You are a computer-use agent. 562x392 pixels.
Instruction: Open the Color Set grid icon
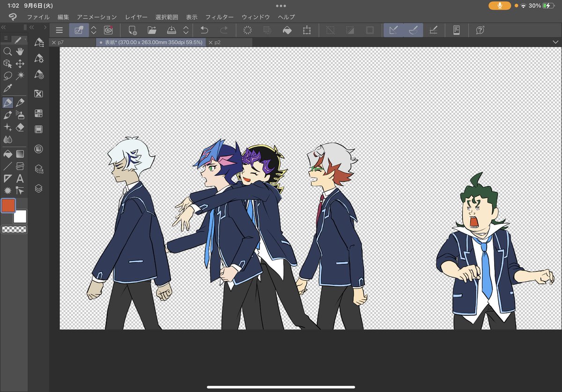coord(39,113)
